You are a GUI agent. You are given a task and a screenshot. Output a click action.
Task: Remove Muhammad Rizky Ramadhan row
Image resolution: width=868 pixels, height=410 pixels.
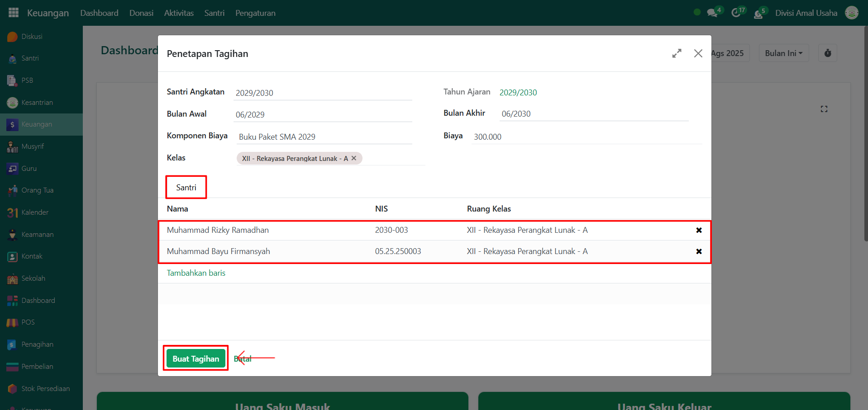point(699,230)
